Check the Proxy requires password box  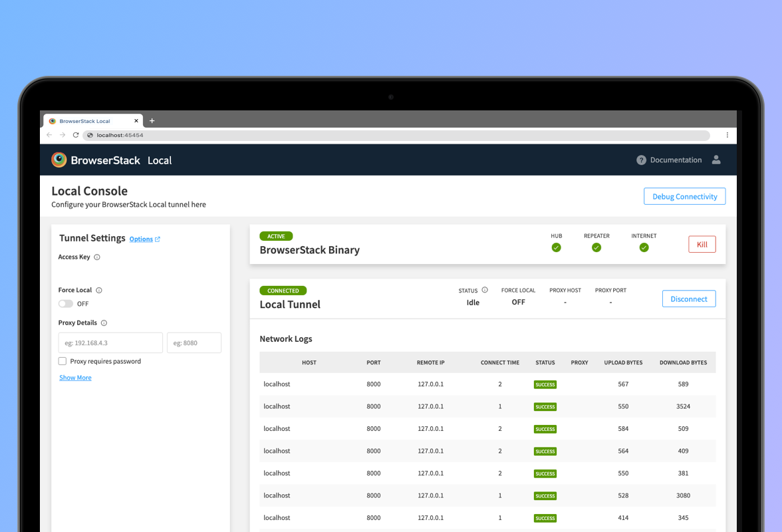point(63,361)
